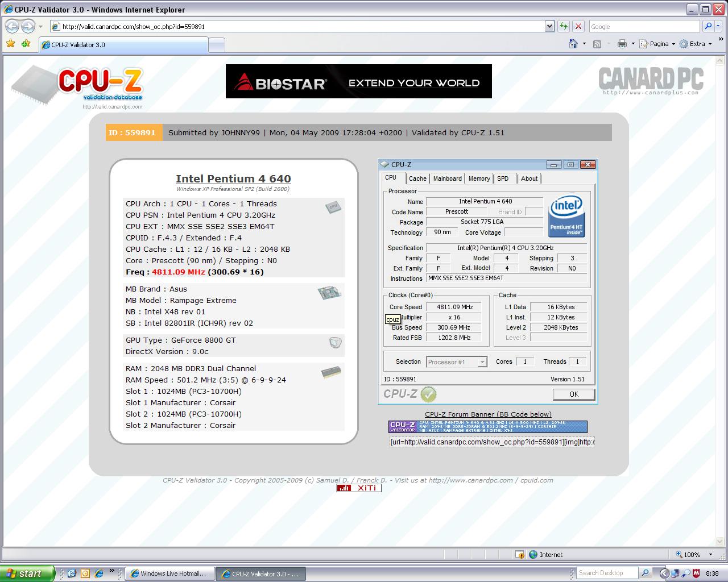Stop loading with the red X icon
The width and height of the screenshot is (728, 582).
[x=578, y=26]
